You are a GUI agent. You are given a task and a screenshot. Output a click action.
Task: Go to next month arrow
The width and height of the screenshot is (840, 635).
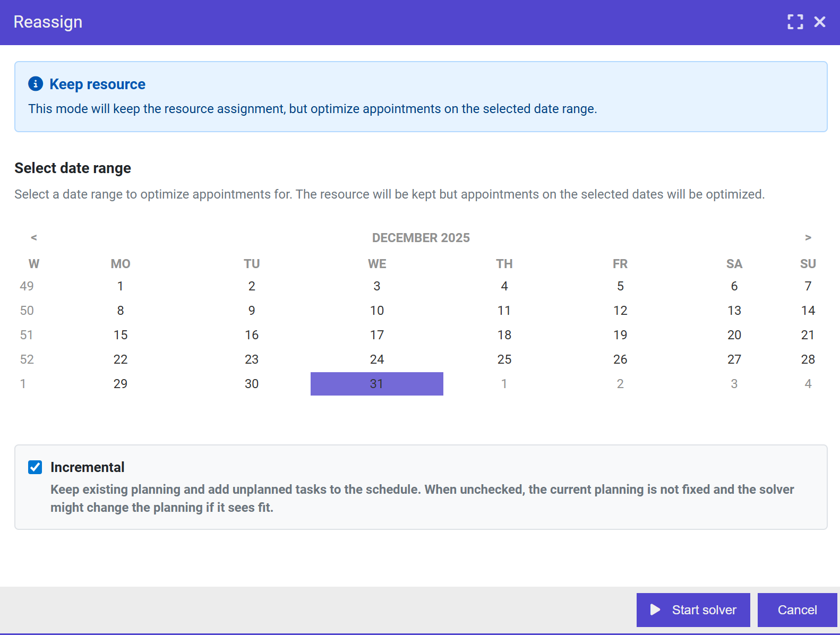point(808,237)
